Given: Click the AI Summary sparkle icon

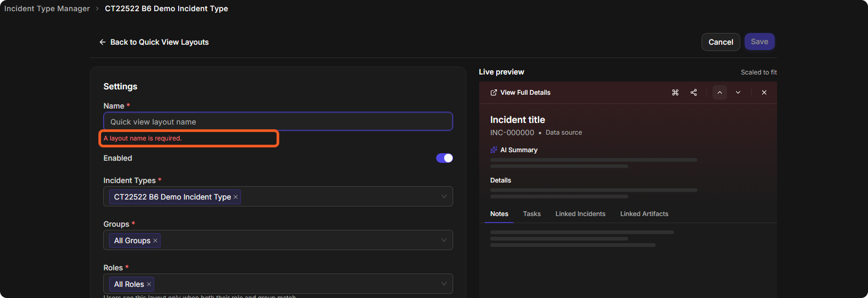Looking at the screenshot, I should coord(494,150).
